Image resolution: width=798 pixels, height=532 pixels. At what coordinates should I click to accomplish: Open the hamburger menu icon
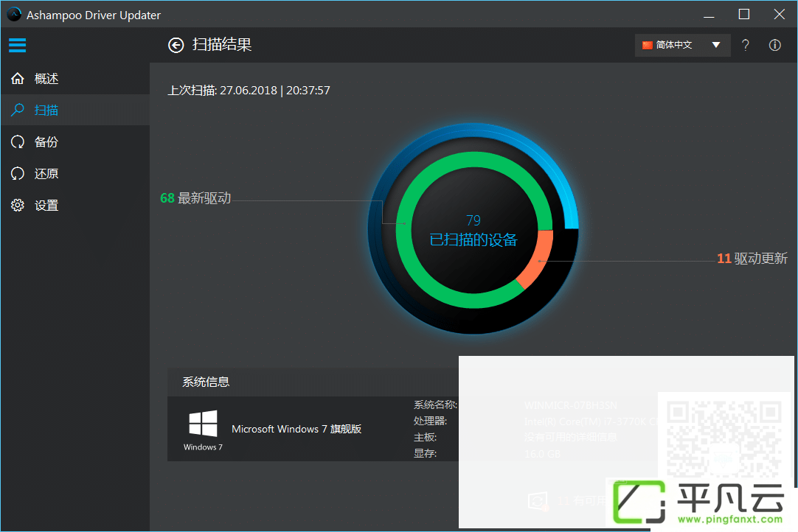pos(17,45)
